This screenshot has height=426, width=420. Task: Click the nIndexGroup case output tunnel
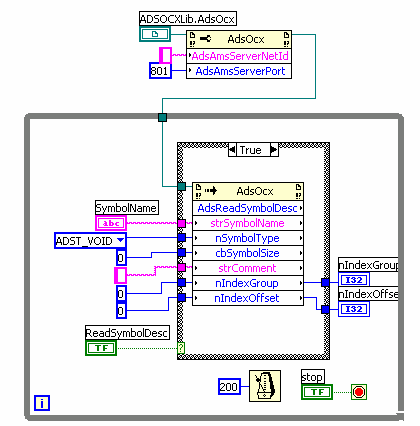click(325, 283)
